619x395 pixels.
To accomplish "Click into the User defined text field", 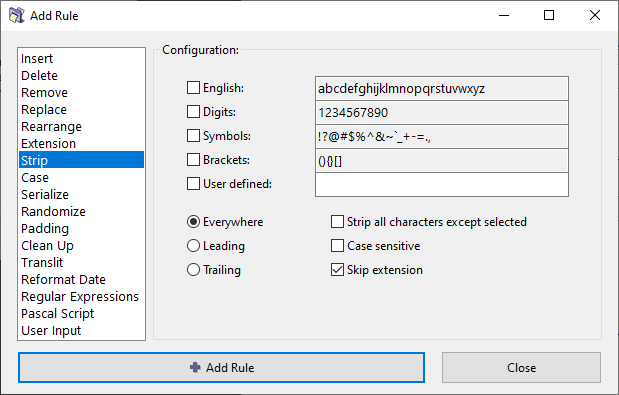I will click(x=442, y=184).
